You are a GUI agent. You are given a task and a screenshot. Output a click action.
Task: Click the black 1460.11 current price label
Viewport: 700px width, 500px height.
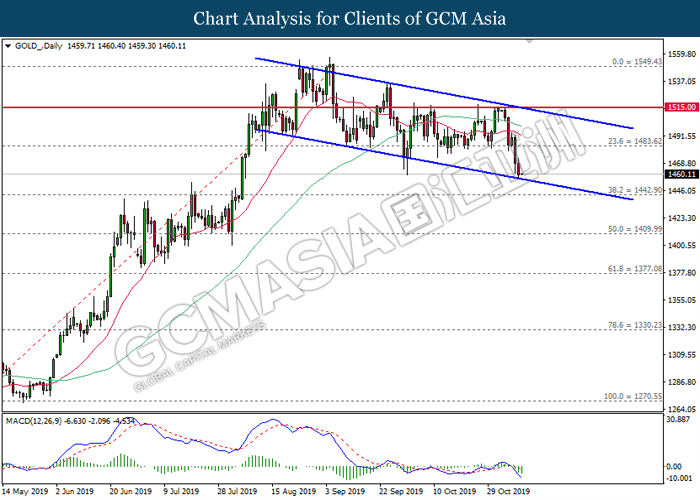pos(681,174)
